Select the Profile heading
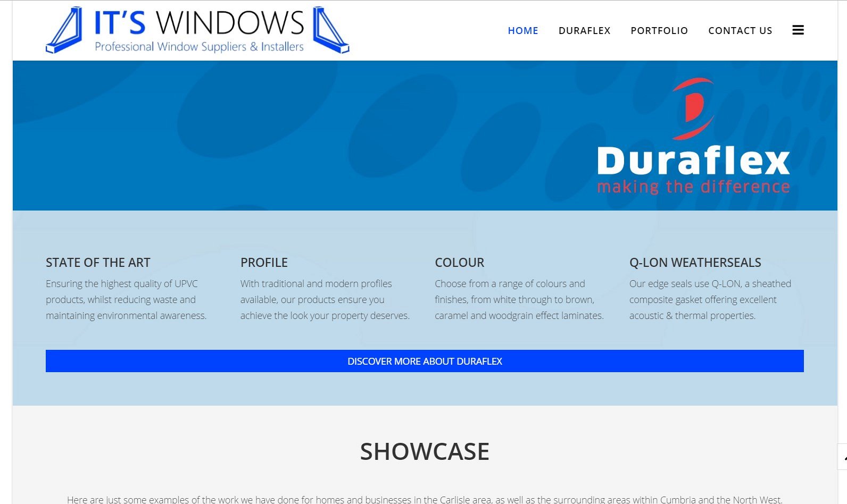This screenshot has width=847, height=504. [264, 263]
